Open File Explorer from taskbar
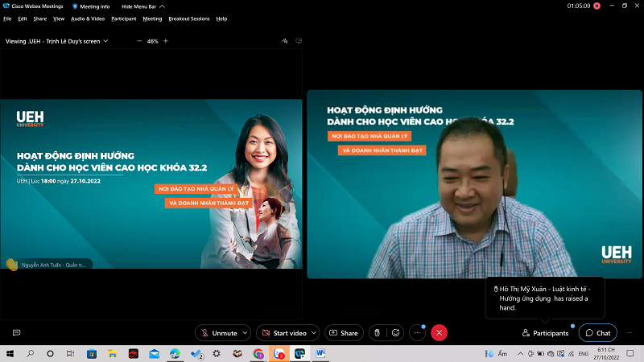The height and width of the screenshot is (362, 644). pos(112,353)
